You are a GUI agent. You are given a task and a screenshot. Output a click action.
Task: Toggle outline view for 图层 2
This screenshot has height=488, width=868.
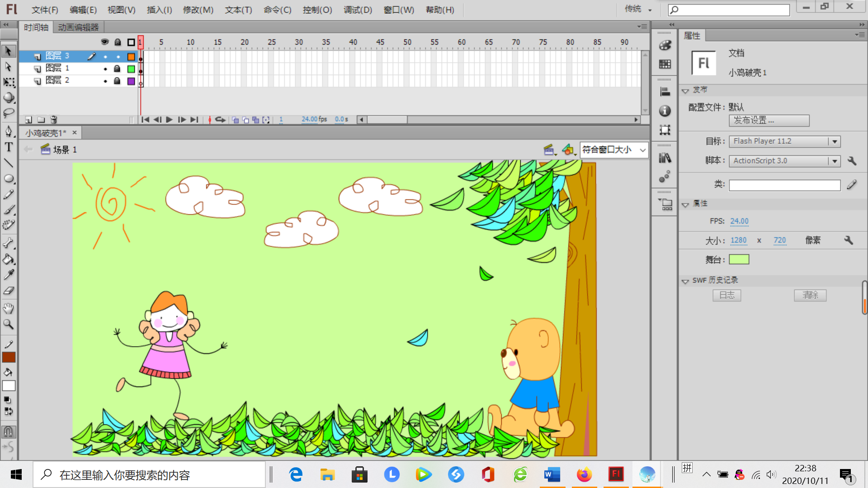point(131,81)
